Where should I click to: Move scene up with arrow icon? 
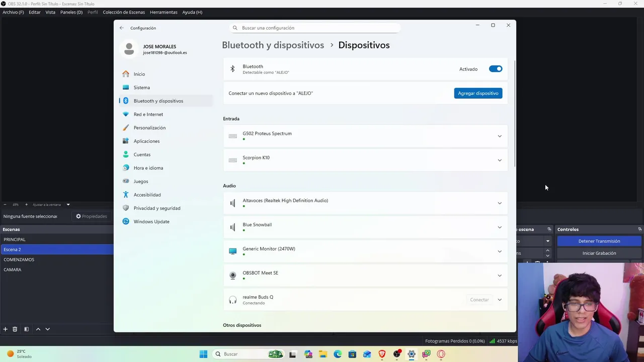38,329
